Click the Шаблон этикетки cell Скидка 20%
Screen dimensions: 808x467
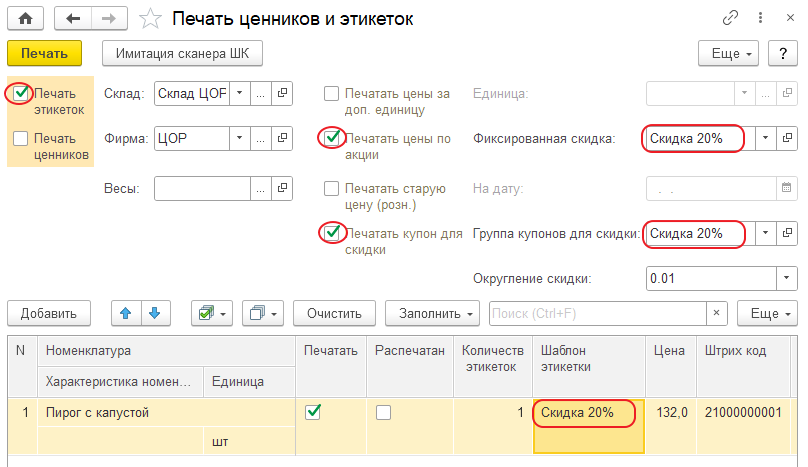(587, 412)
